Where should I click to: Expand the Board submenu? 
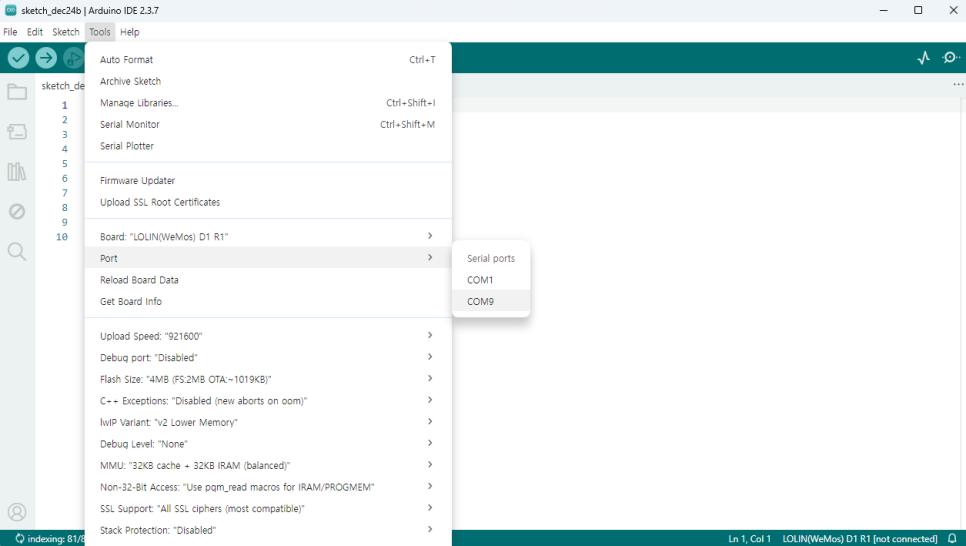[268, 237]
